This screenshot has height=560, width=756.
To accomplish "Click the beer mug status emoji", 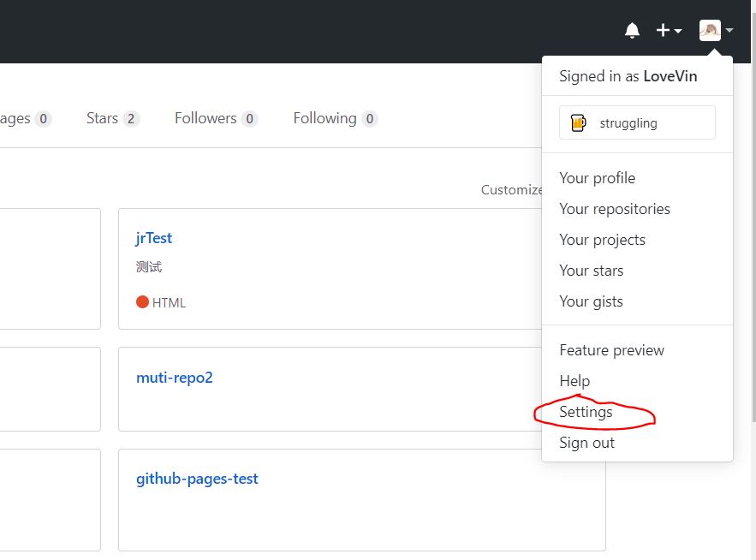I will tap(578, 122).
